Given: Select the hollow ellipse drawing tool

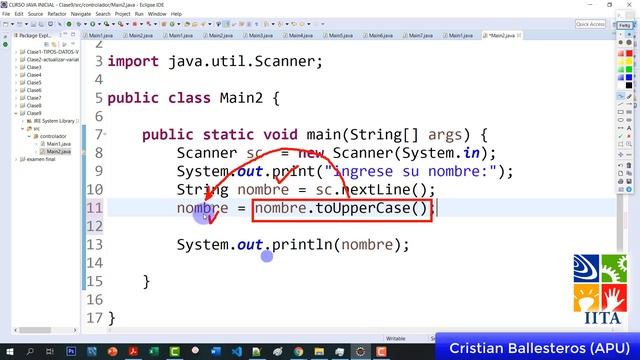Looking at the screenshot, I should point(620,120).
